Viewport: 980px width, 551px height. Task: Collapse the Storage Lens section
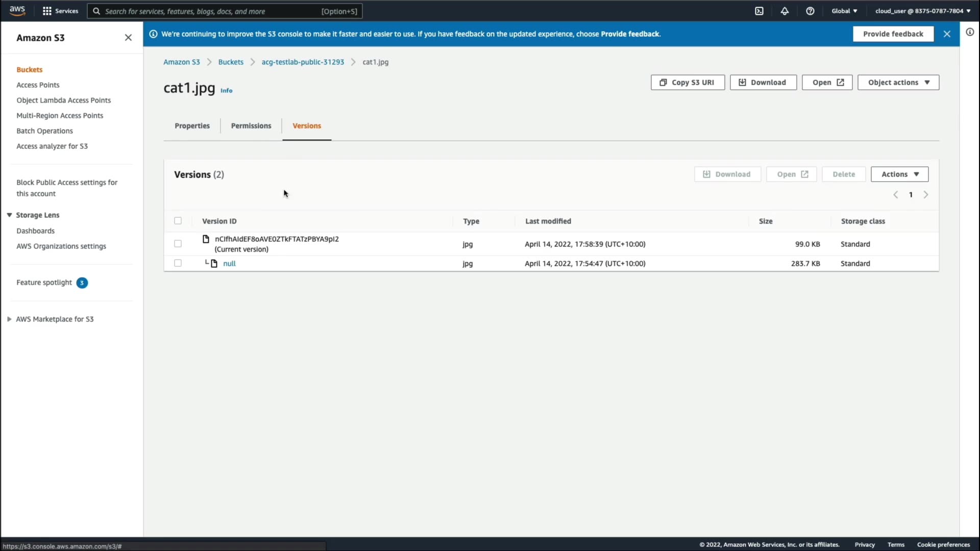[x=9, y=215]
